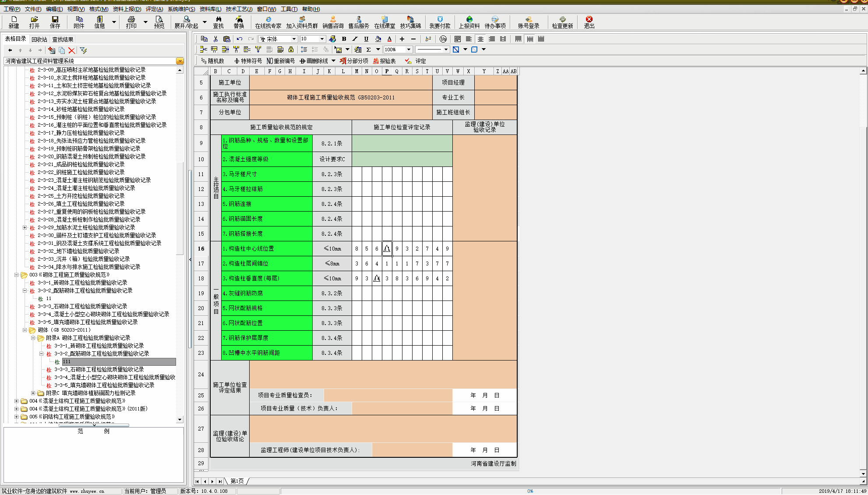Toggle underline formatting
This screenshot has width=868, height=495.
[366, 39]
